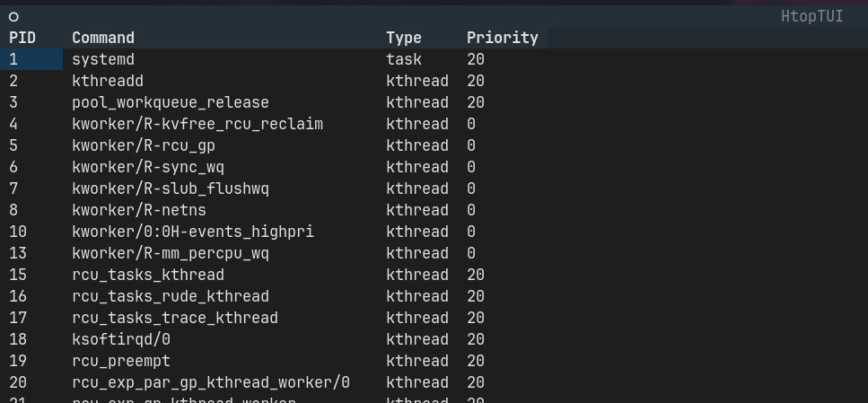Click the rcu_tasks_rude_kthread row
Viewport: 868px width, 403px height.
[x=171, y=296]
